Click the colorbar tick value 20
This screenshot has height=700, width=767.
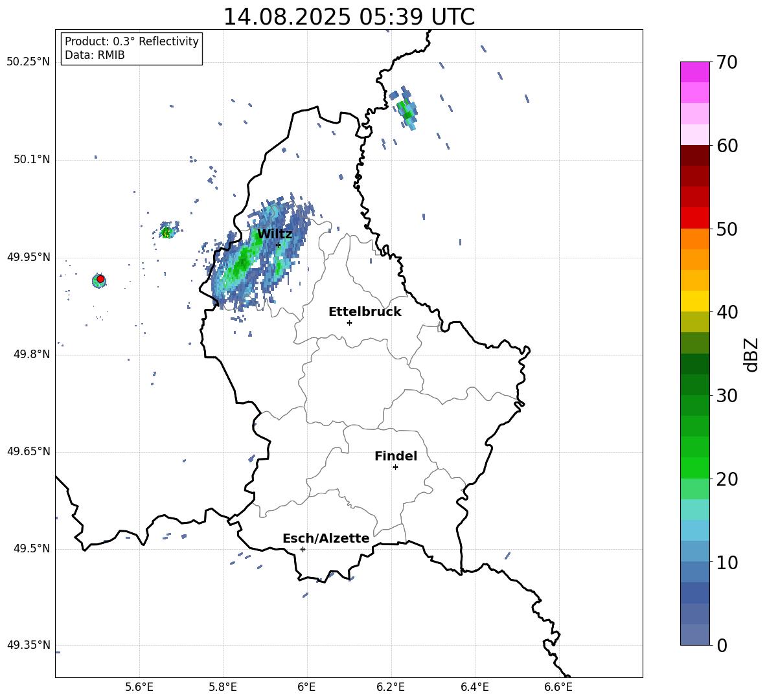(x=727, y=479)
